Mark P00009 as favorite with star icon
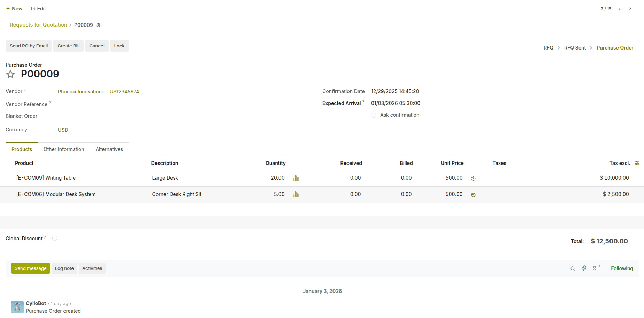Screen dimensions: 644x318 pyautogui.click(x=10, y=74)
